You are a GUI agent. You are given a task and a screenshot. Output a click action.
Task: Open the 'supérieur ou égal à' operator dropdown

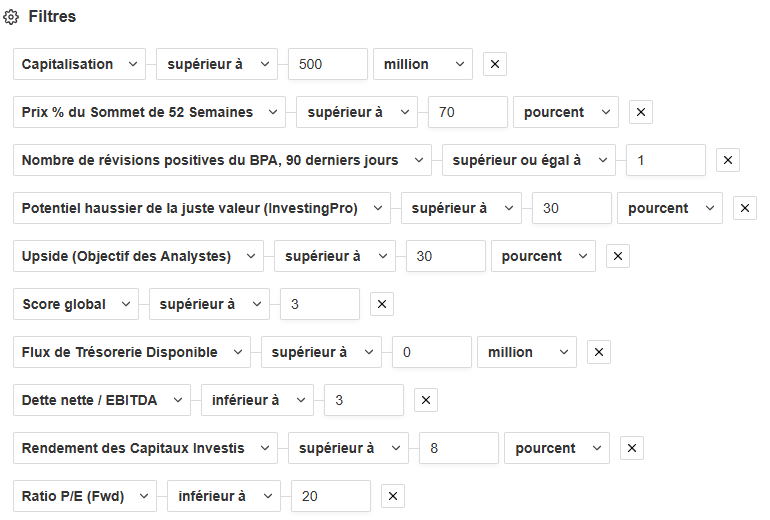(x=528, y=160)
